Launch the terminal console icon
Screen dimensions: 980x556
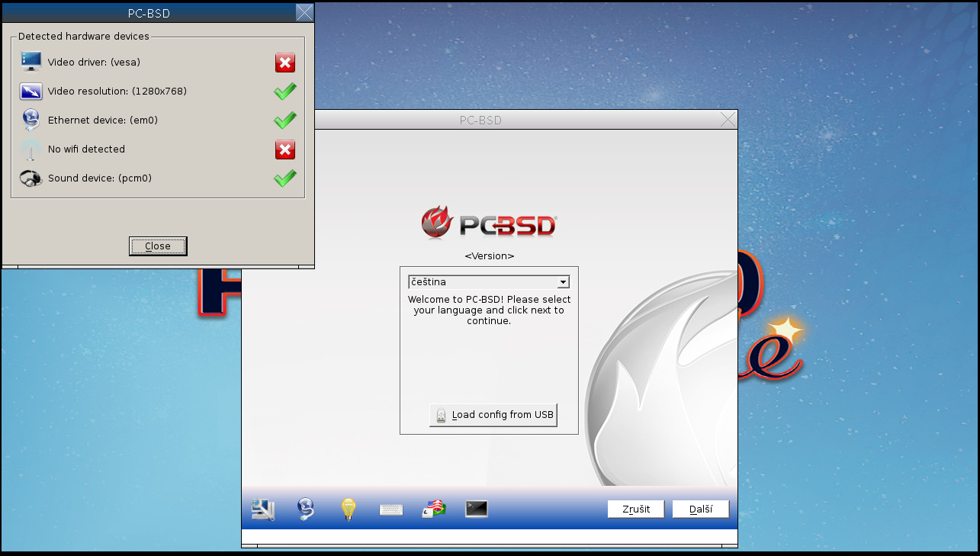(476, 509)
